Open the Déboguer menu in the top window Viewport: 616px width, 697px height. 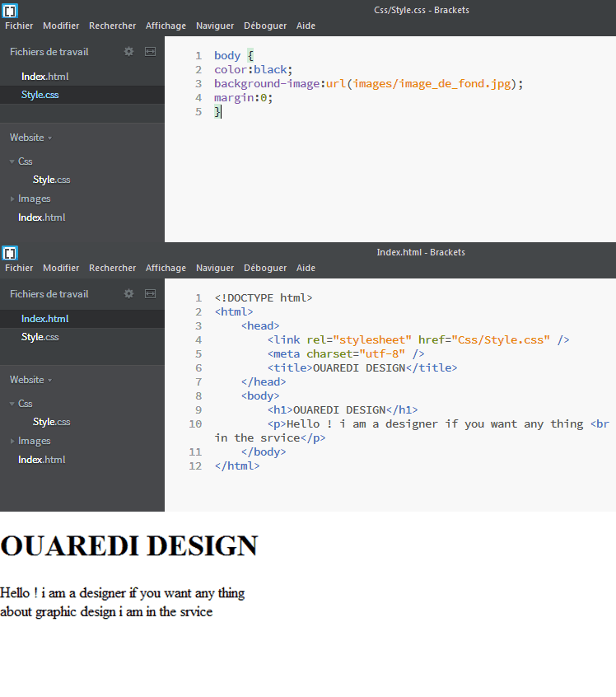point(265,26)
